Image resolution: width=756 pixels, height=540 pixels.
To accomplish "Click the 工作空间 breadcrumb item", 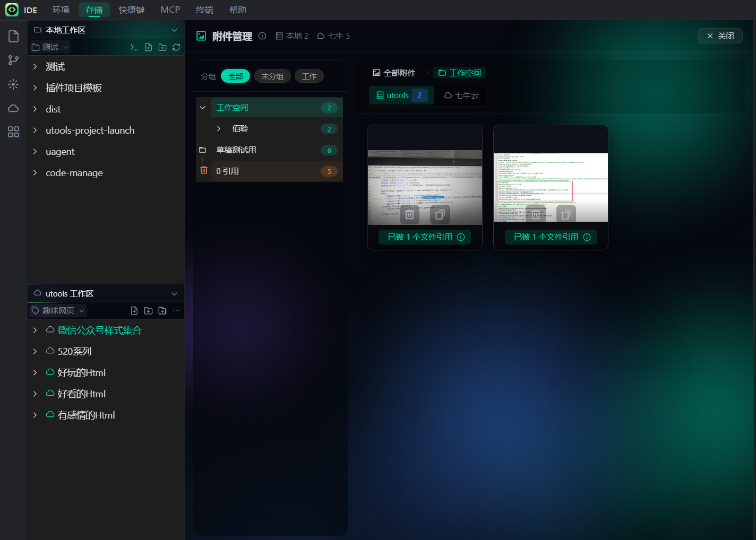I will tap(460, 73).
